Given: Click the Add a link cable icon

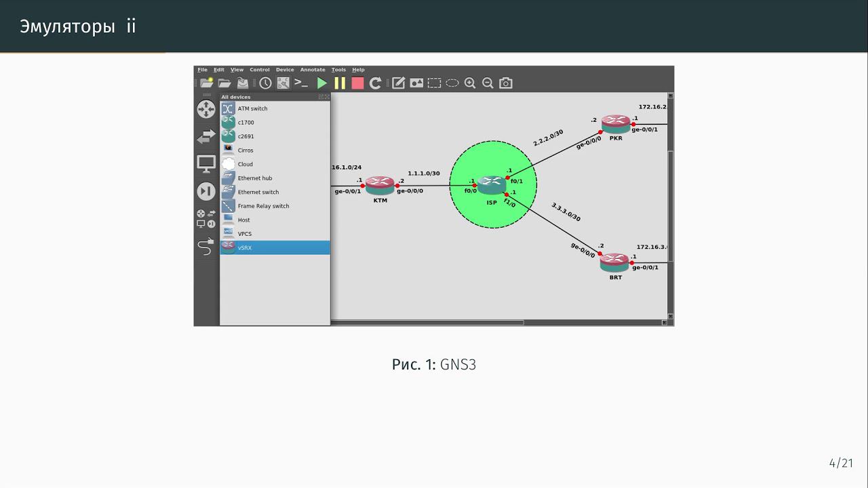Looking at the screenshot, I should point(206,247).
